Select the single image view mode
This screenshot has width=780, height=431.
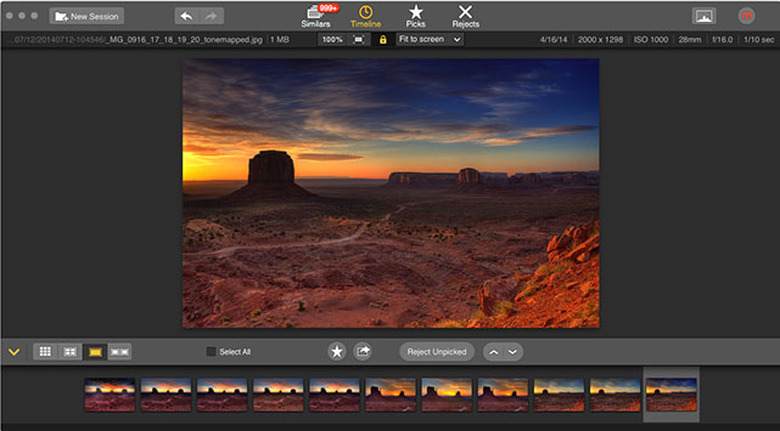click(95, 352)
